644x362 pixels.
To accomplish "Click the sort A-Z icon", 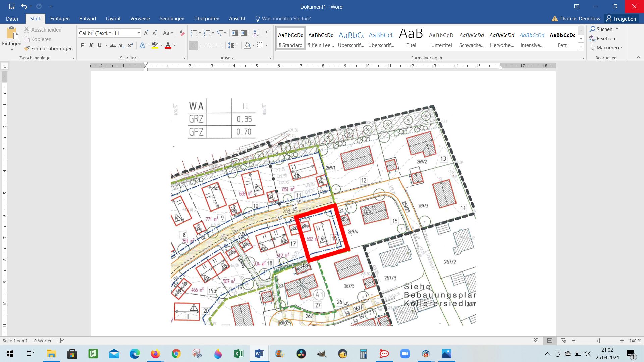I will tap(256, 33).
